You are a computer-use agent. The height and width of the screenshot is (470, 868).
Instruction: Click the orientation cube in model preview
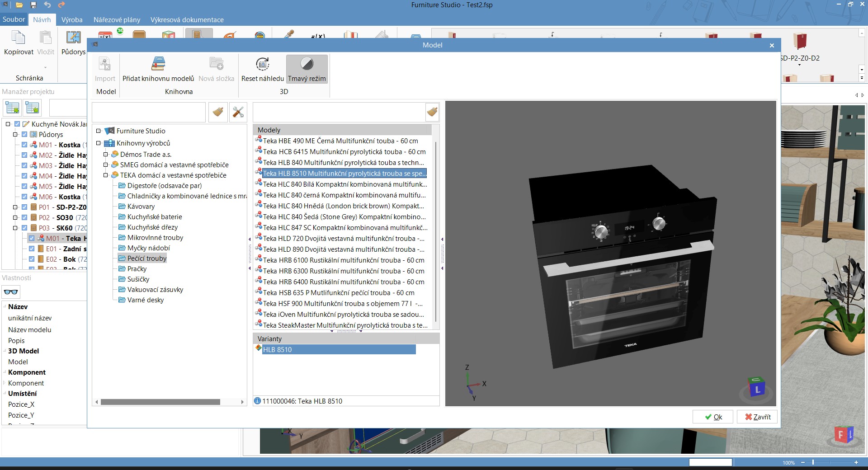point(757,388)
